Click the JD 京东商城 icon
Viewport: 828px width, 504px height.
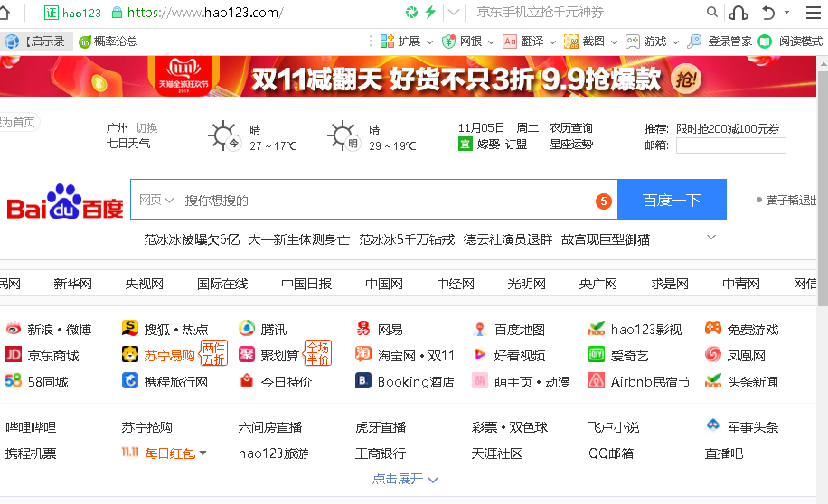pos(14,354)
